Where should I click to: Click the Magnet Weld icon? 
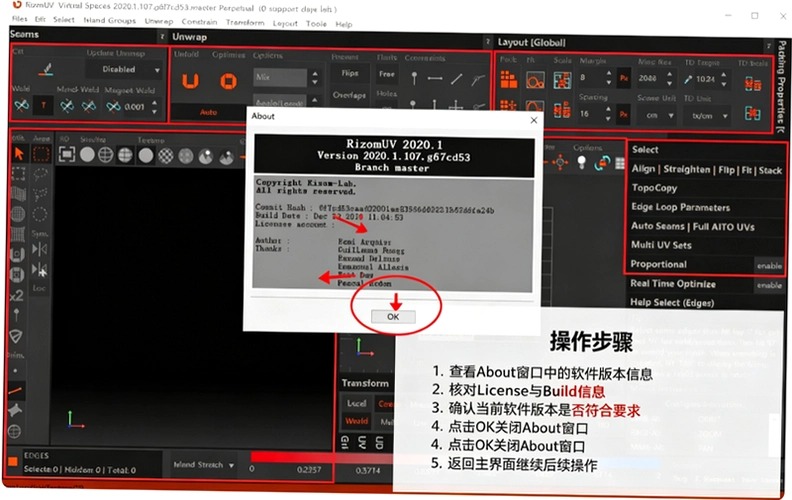pos(113,107)
